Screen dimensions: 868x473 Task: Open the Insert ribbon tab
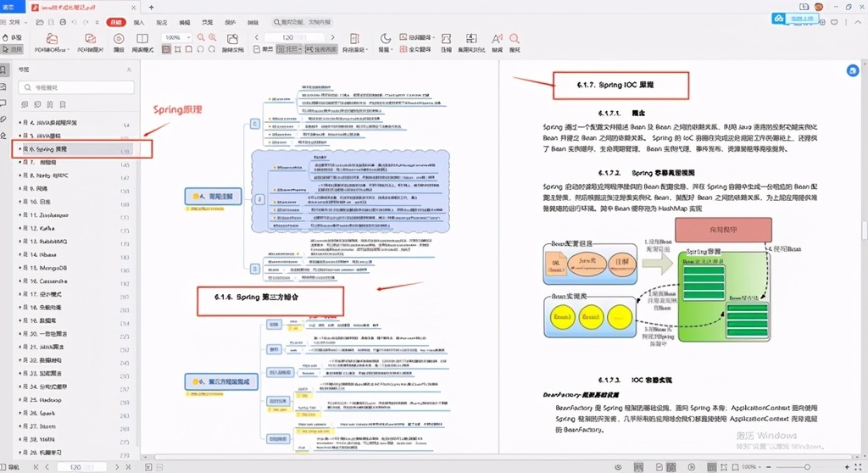138,22
